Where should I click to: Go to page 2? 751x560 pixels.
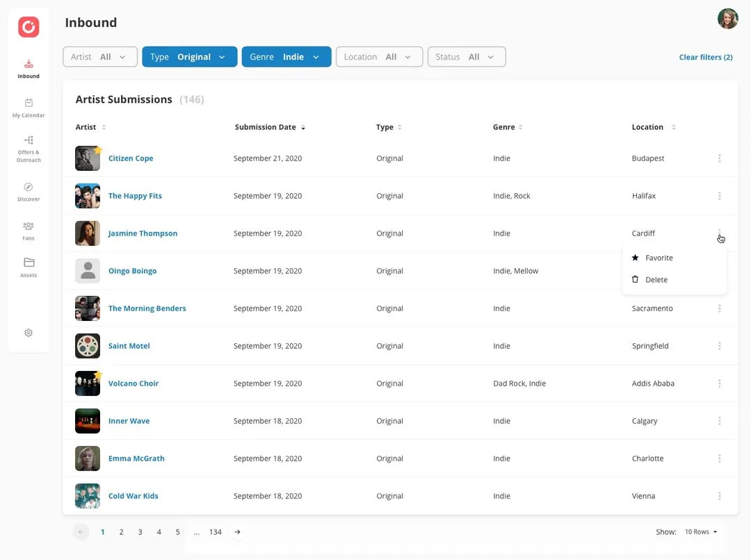pyautogui.click(x=121, y=532)
